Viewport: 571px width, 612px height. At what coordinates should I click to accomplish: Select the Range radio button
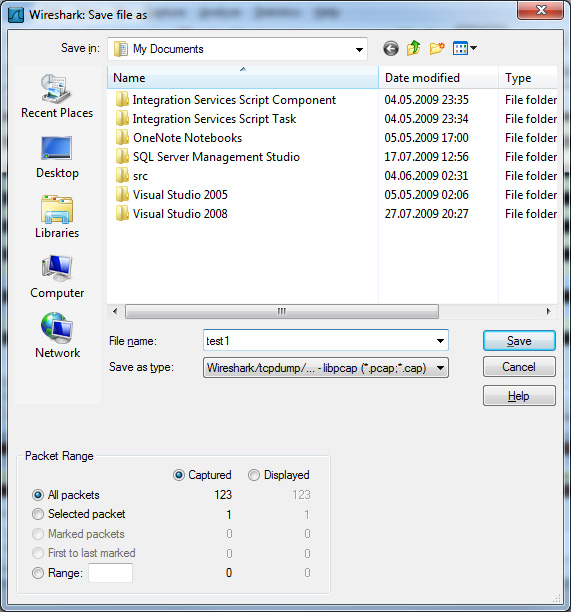click(38, 573)
